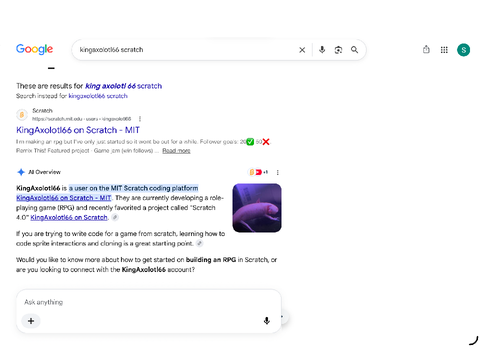Click source link chip after starting point
The width and height of the screenshot is (480, 360).
point(199,243)
